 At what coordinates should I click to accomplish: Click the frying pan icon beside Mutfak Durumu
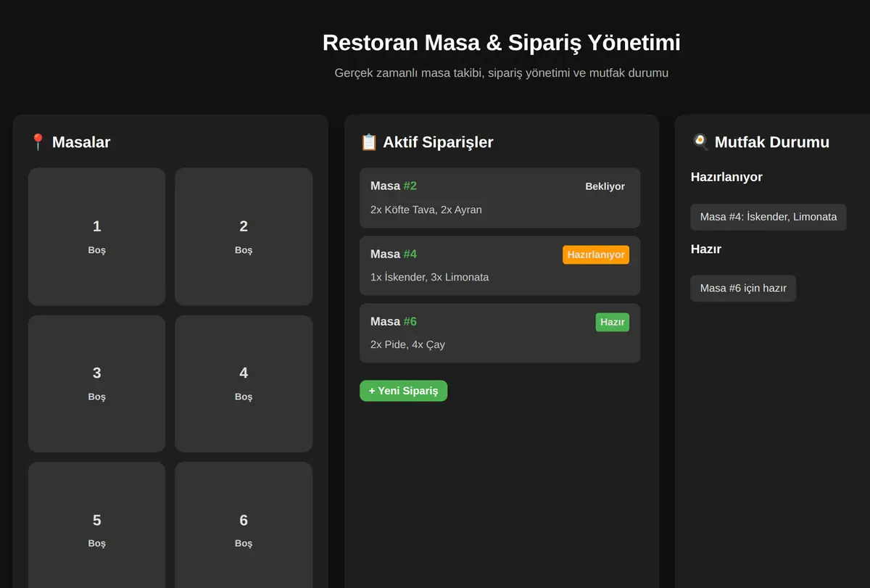[700, 142]
